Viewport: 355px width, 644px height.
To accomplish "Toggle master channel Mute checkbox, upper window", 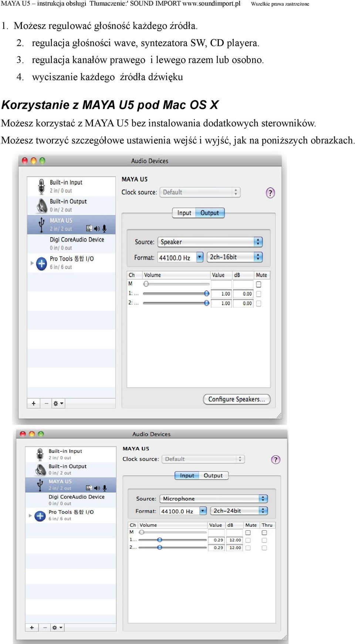I will pos(258,284).
